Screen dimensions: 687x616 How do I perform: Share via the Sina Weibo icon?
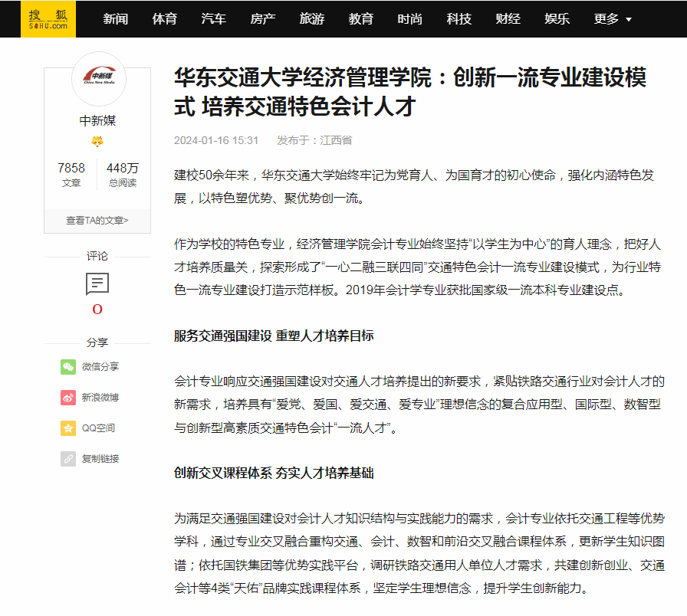pyautogui.click(x=68, y=398)
